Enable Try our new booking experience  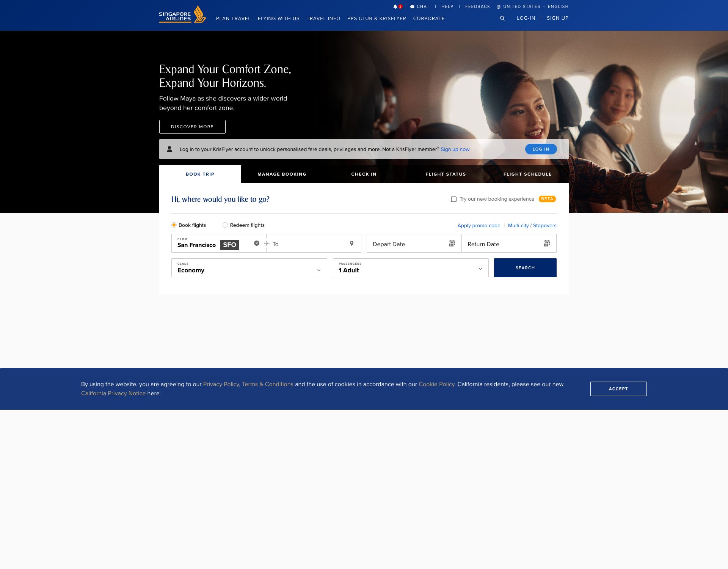tap(453, 199)
